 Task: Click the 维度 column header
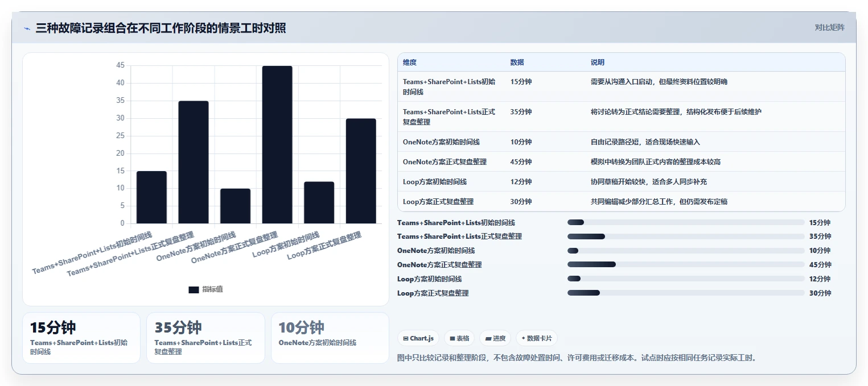410,63
